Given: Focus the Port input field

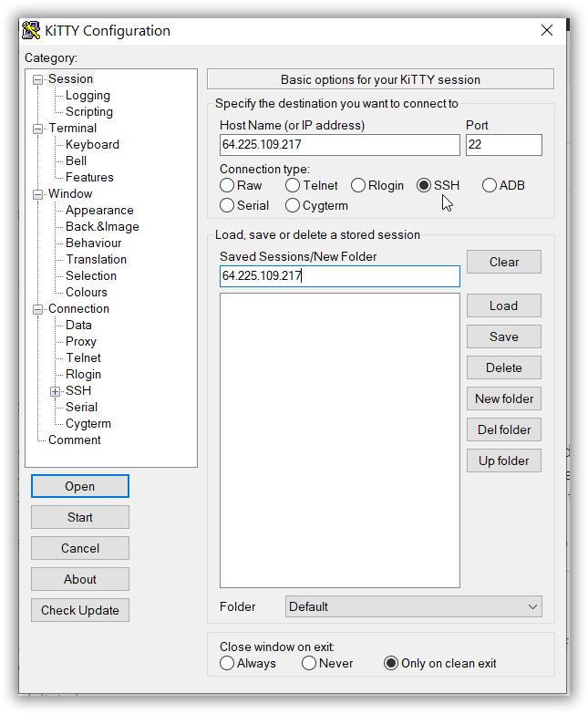Looking at the screenshot, I should [x=504, y=145].
